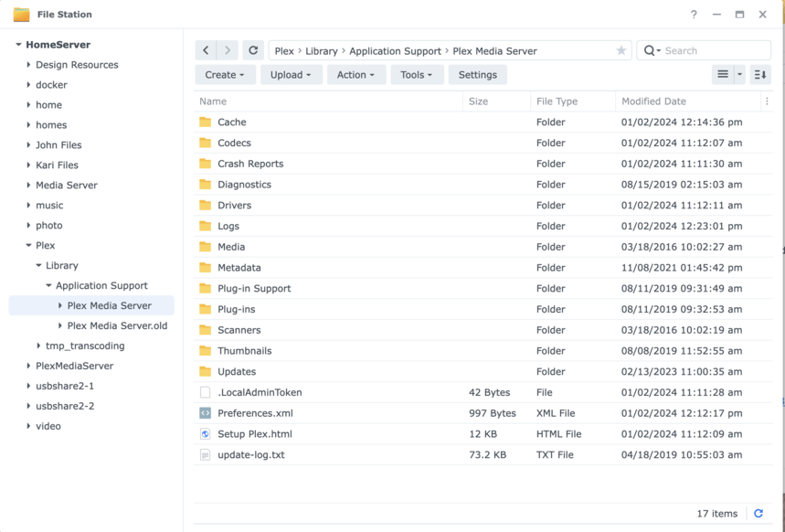The height and width of the screenshot is (532, 785).
Task: Select photo folder in sidebar
Action: coord(49,226)
